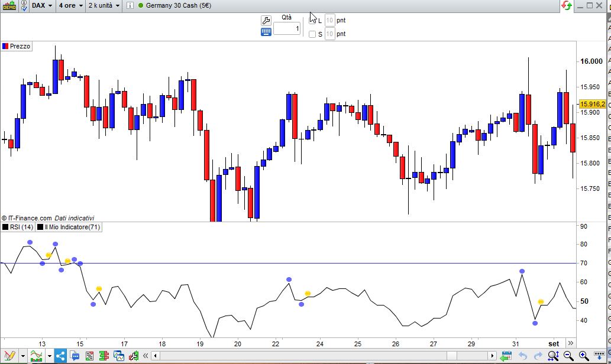
Task: Click the blue keyboard icon
Action: click(x=266, y=32)
